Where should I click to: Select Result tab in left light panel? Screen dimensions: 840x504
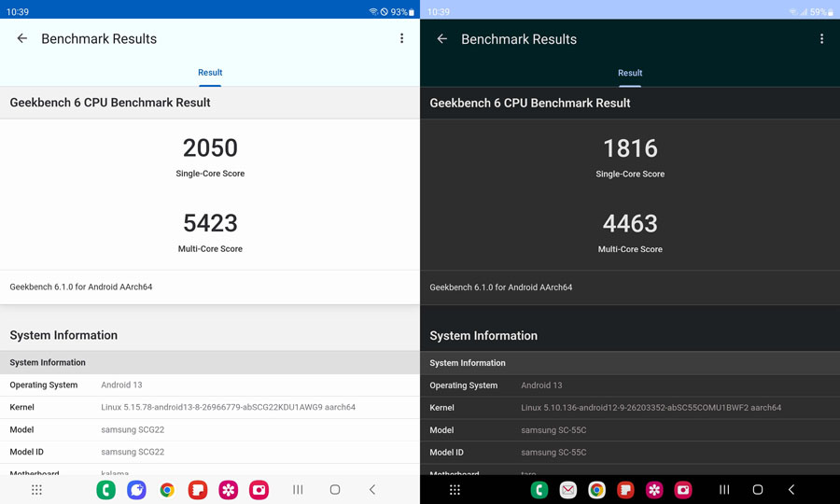point(210,73)
